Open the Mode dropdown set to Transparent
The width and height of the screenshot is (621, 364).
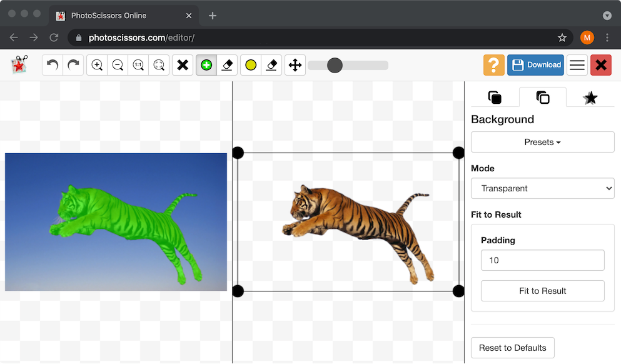click(x=542, y=188)
